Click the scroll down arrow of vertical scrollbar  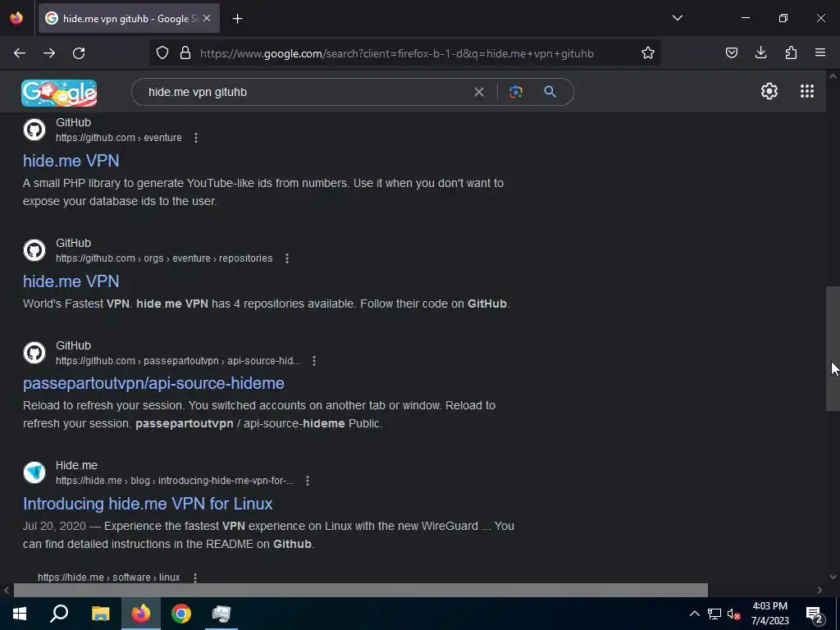tap(833, 577)
